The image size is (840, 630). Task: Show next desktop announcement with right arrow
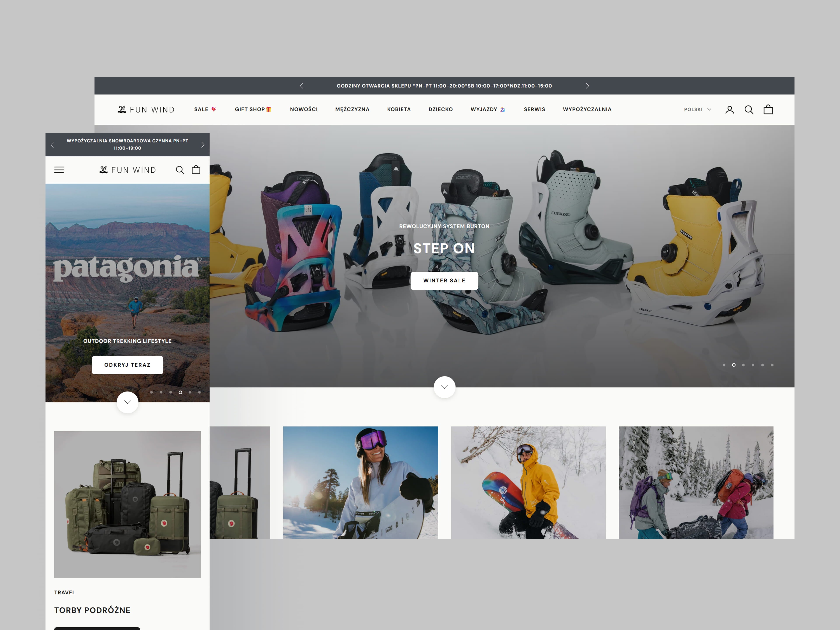point(587,86)
